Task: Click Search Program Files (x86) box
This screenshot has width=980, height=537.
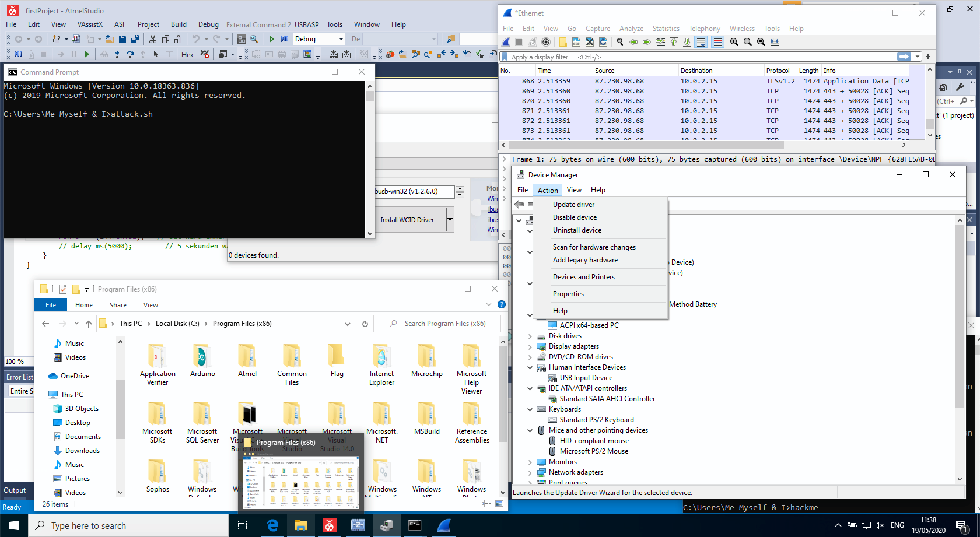Action: coord(441,324)
